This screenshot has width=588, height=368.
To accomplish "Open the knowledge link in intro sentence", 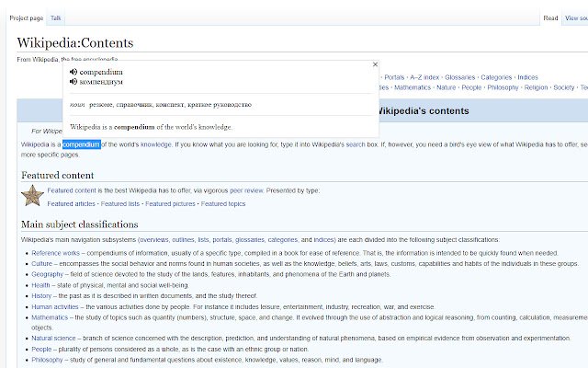I will [x=156, y=144].
